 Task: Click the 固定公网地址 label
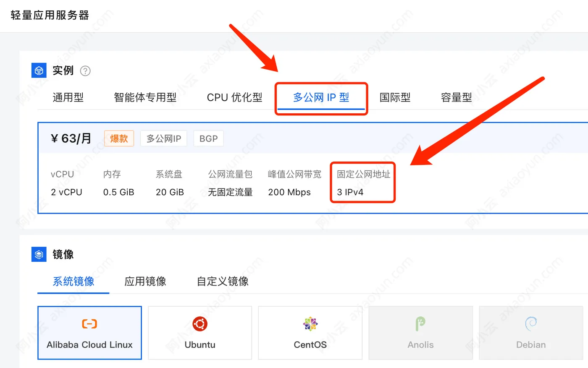point(364,174)
